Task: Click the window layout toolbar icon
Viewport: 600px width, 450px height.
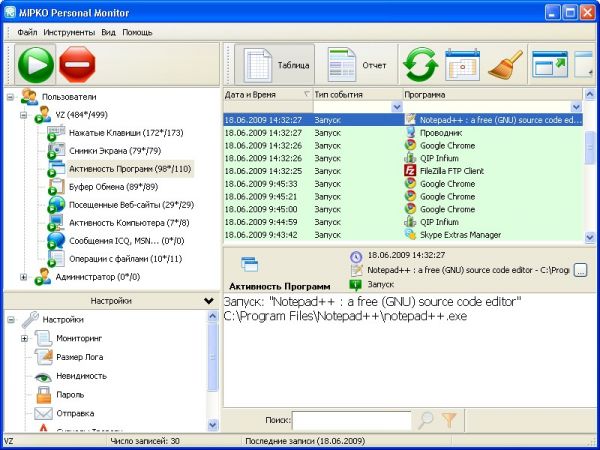Action: click(x=549, y=66)
